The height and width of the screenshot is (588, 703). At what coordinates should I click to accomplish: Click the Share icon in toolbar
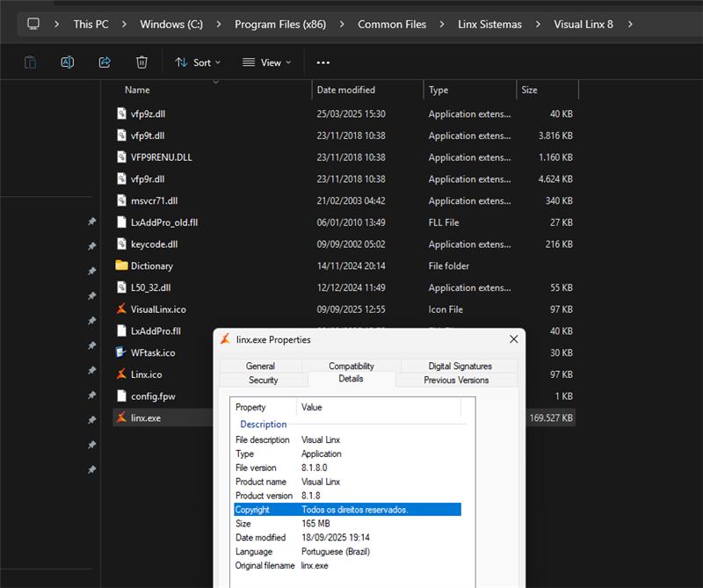105,62
